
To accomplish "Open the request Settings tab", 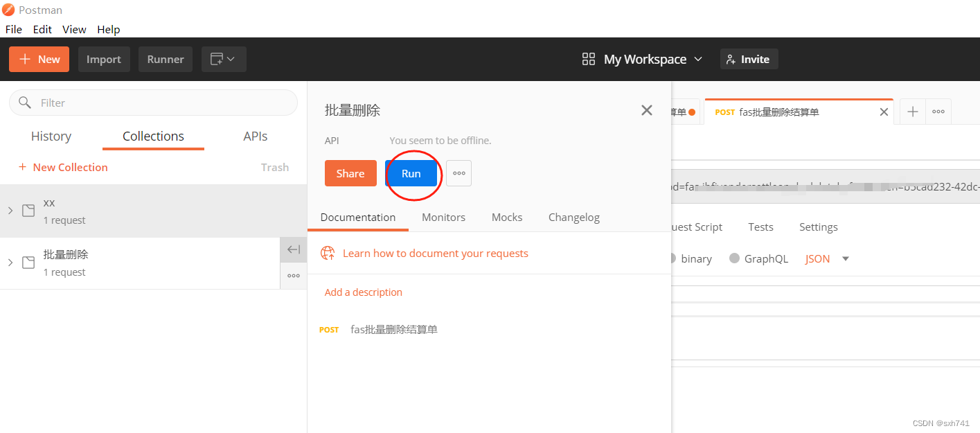I will pos(819,227).
